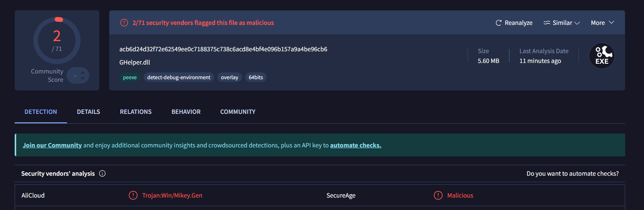Image resolution: width=644 pixels, height=210 pixels.
Task: Expand the Similar dropdown chevron
Action: point(577,23)
